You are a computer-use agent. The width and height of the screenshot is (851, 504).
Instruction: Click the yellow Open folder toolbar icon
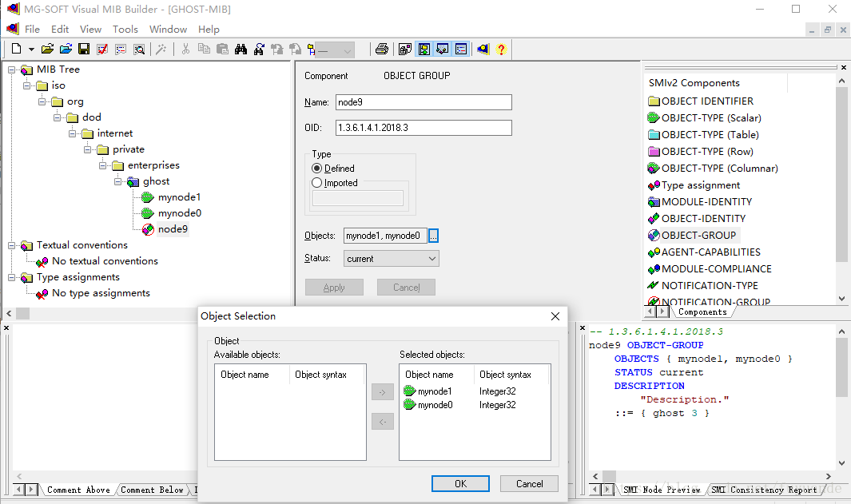pyautogui.click(x=47, y=50)
